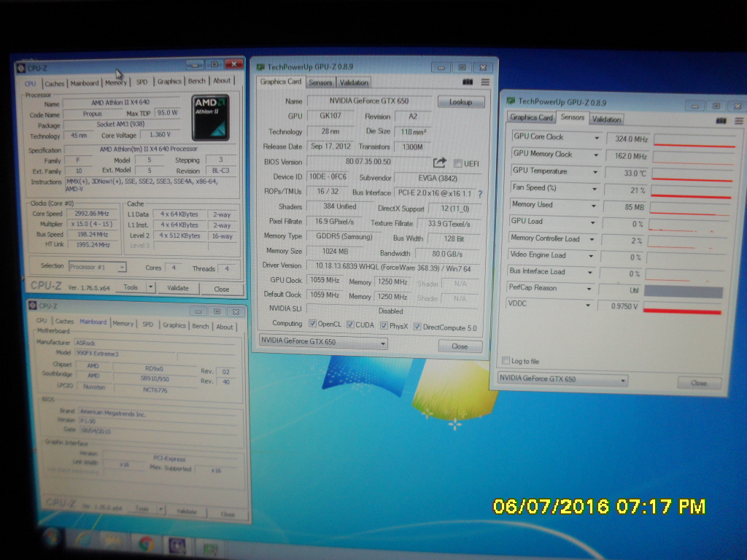Click the AMD Athlon II logo in CPU-Z
This screenshot has height=560, width=747.
tap(210, 117)
